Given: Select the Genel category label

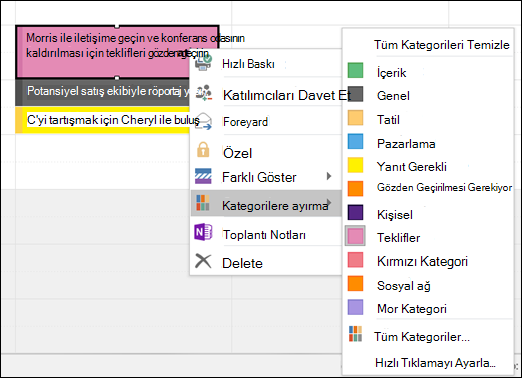Looking at the screenshot, I should [x=393, y=96].
